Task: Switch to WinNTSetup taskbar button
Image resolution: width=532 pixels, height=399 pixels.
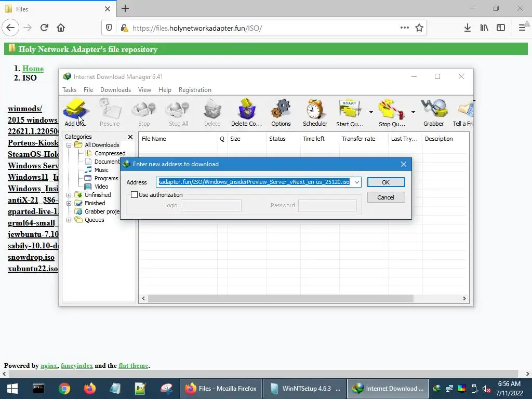Action: (x=304, y=389)
